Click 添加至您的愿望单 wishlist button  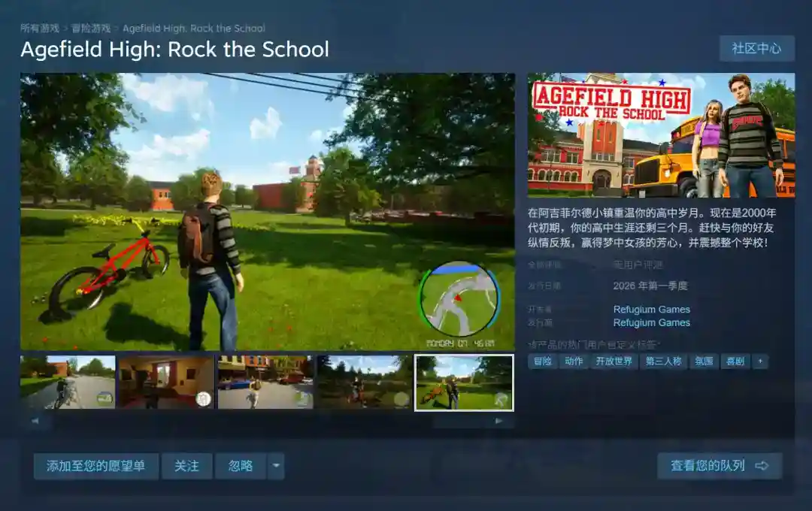pos(95,466)
